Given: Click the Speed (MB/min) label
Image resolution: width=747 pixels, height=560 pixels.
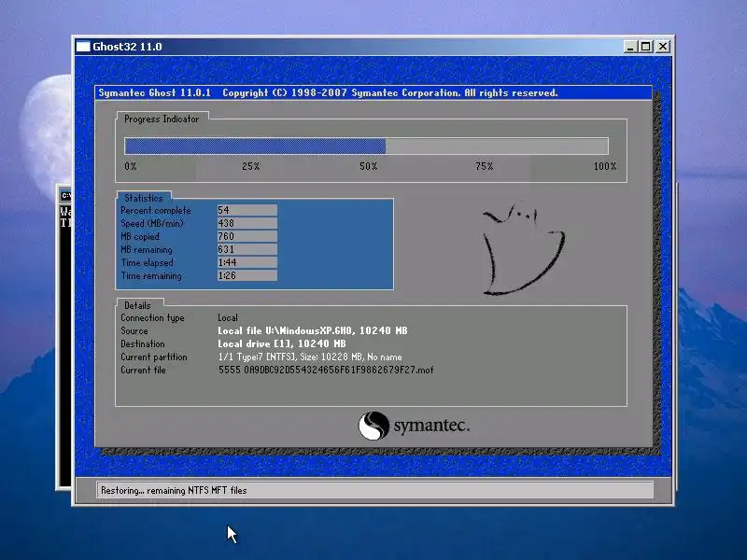Looking at the screenshot, I should point(152,223).
